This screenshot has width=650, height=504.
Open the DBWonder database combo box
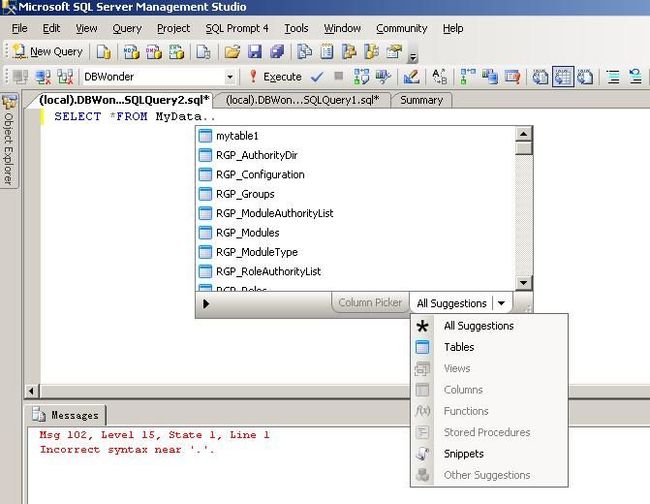tap(159, 77)
